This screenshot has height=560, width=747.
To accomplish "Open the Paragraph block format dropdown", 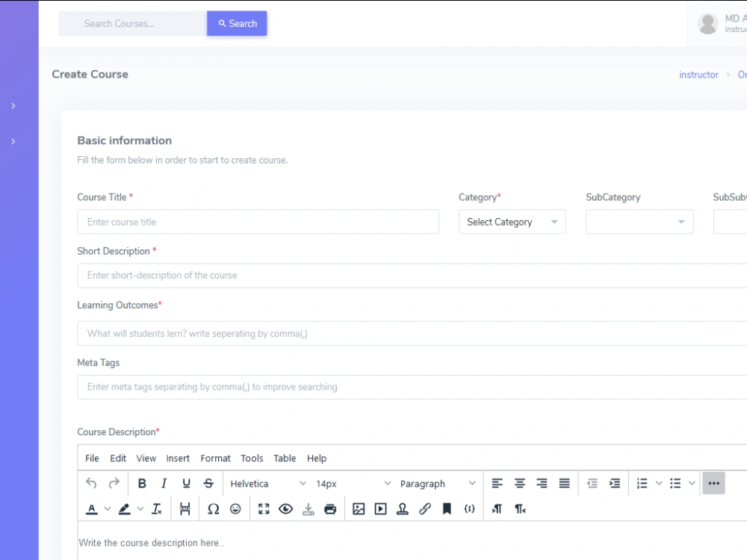I will [x=437, y=483].
